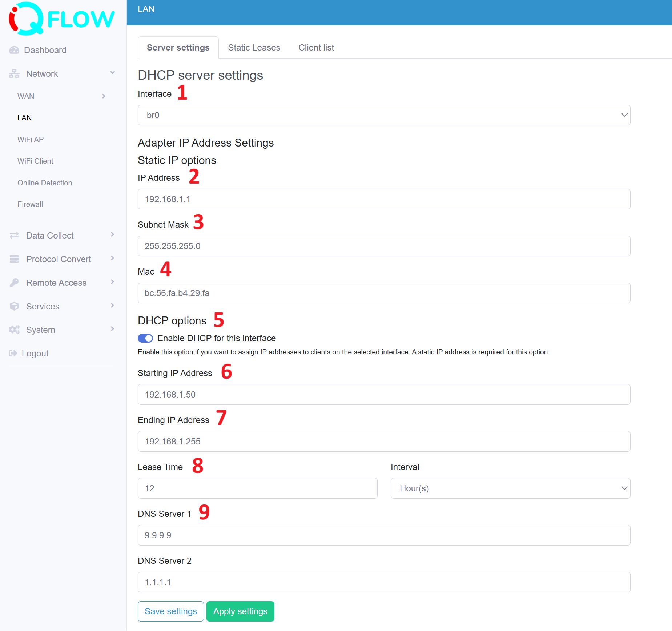
Task: Click the DNS Server 1 input field
Action: click(x=383, y=535)
